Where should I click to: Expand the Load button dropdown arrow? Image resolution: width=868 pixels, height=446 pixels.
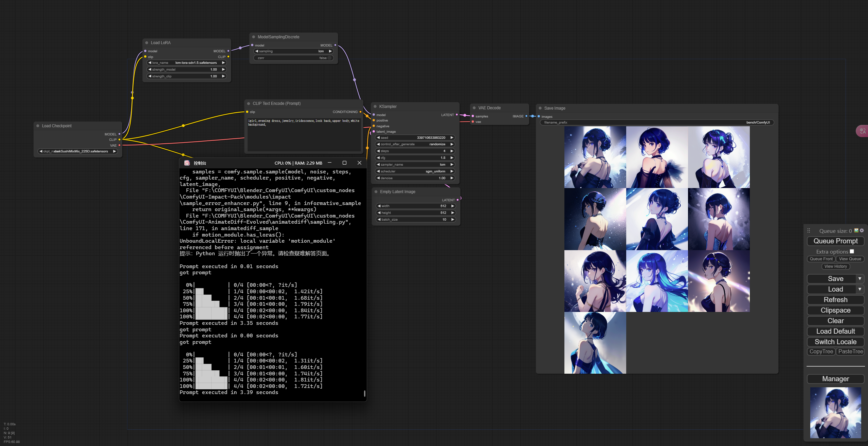coord(860,289)
